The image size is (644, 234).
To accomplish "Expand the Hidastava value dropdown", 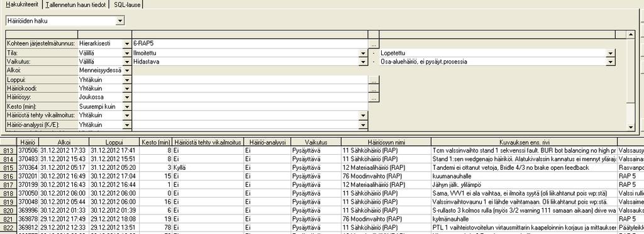I will tap(363, 62).
